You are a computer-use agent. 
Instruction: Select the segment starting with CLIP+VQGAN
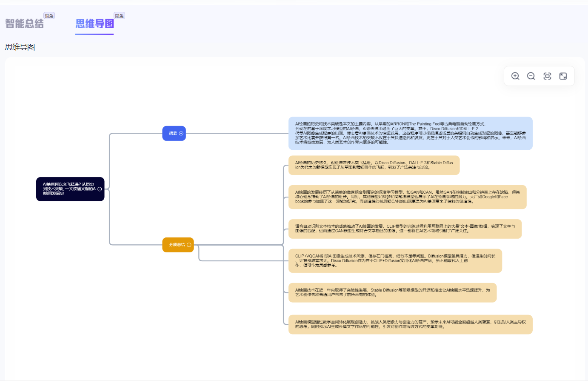click(x=395, y=261)
